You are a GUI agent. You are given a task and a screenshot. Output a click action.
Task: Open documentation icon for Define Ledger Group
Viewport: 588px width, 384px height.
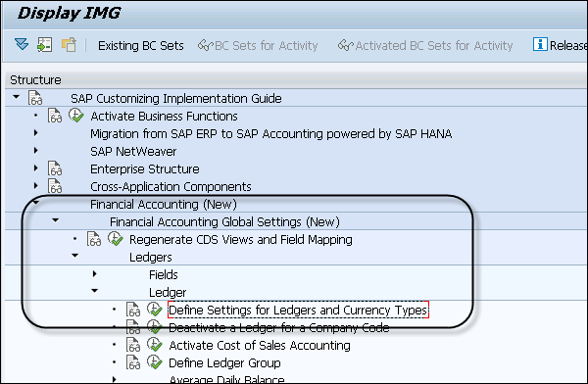pyautogui.click(x=133, y=362)
